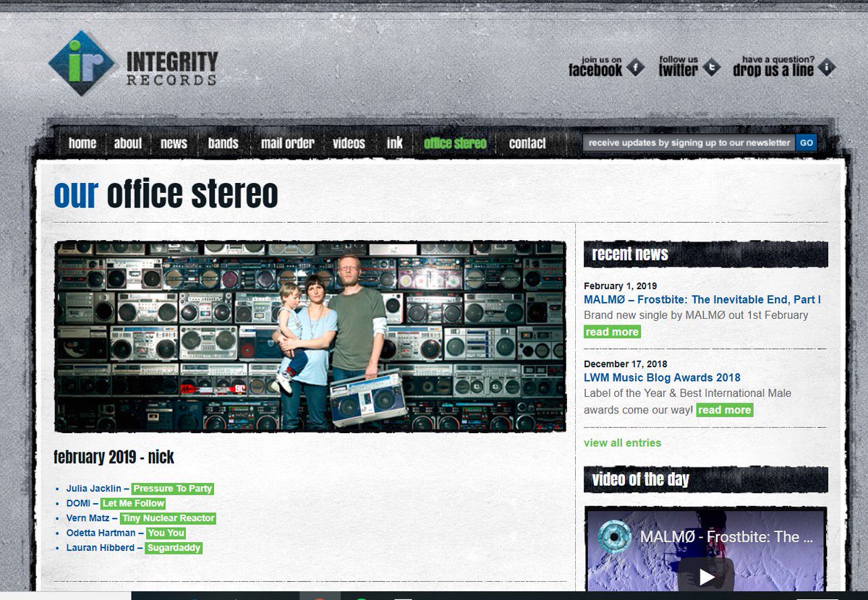Click the 'December 17, 2018' date
This screenshot has height=600, width=868.
pyautogui.click(x=626, y=364)
